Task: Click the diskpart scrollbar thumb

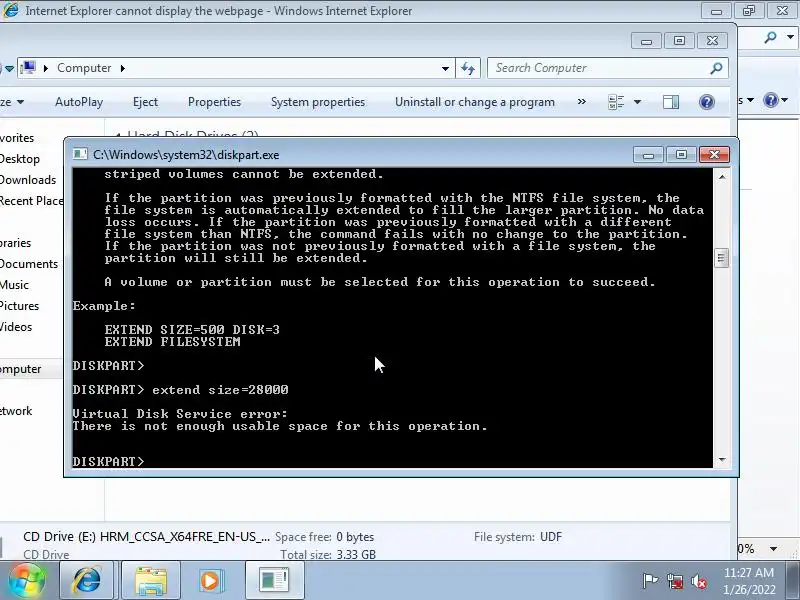Action: tap(721, 258)
